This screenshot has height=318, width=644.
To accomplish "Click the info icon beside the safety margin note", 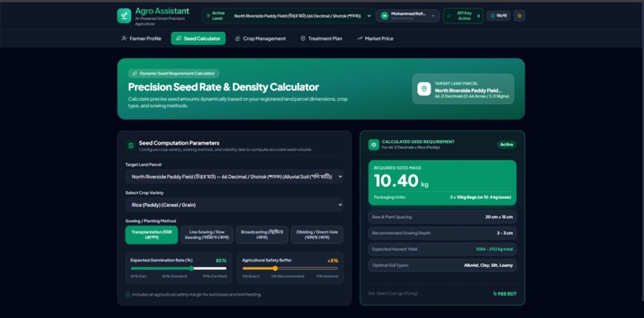I will [x=128, y=294].
